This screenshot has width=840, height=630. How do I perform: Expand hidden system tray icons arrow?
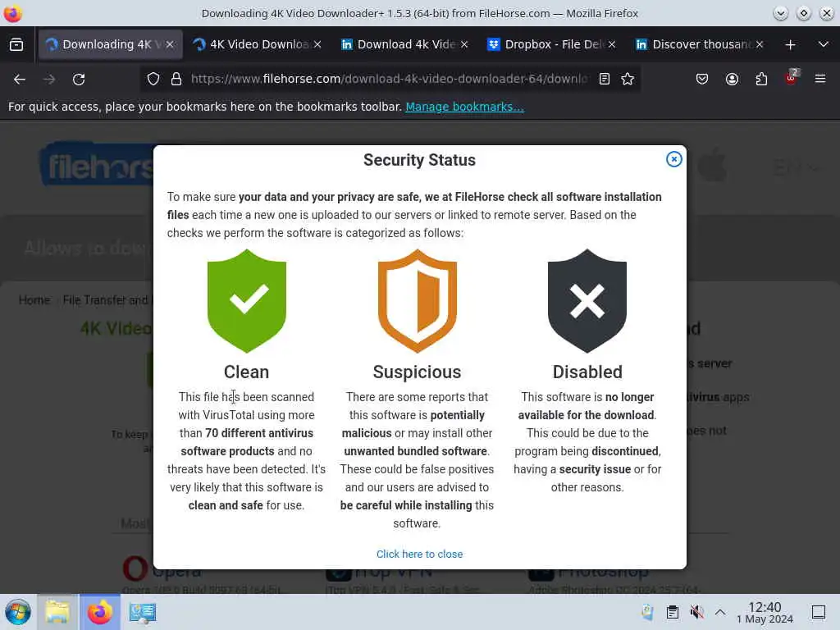[x=720, y=612]
